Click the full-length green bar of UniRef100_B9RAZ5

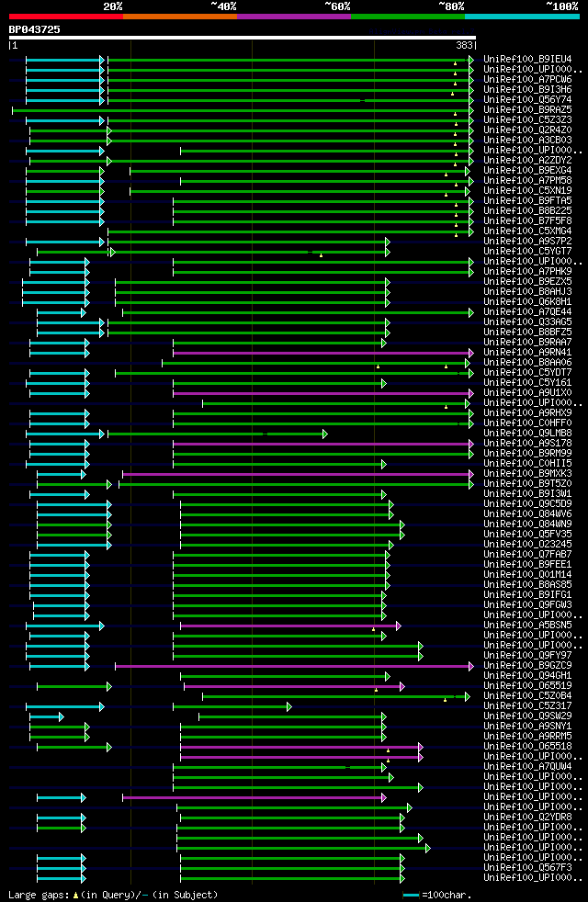243,110
